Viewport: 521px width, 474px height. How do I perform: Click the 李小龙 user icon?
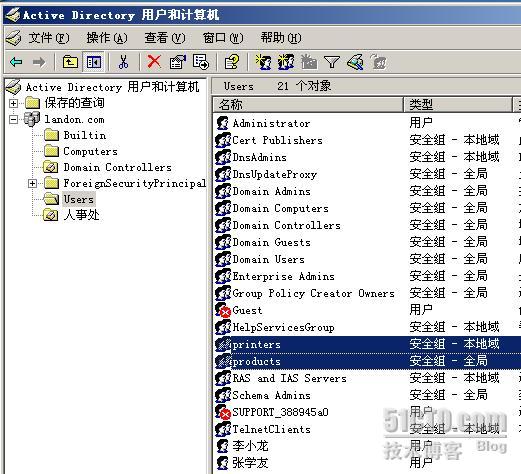click(x=223, y=446)
